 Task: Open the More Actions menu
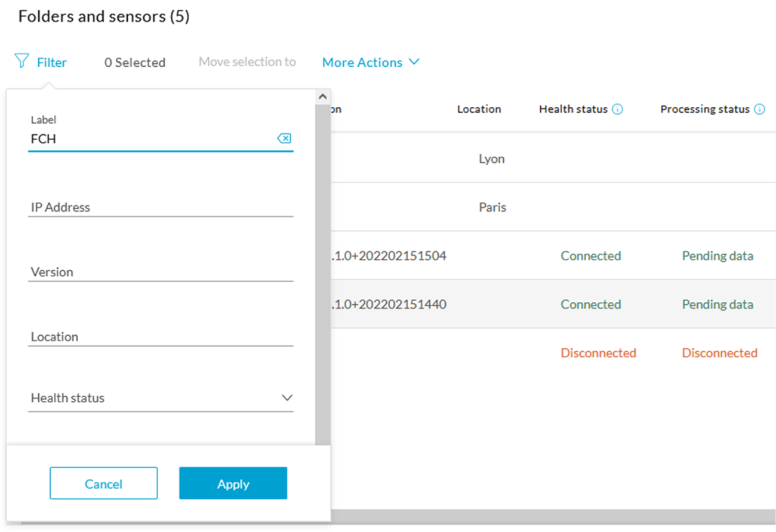362,61
